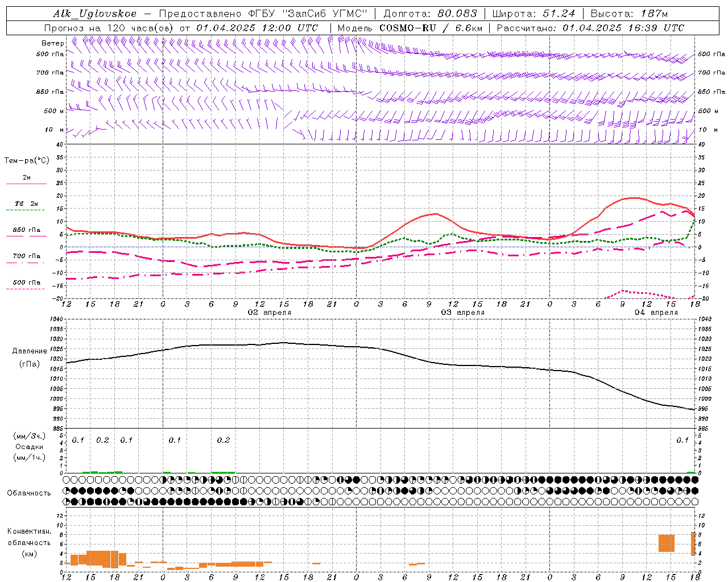
Task: Click the Облачность panel label
Action: [x=29, y=493]
